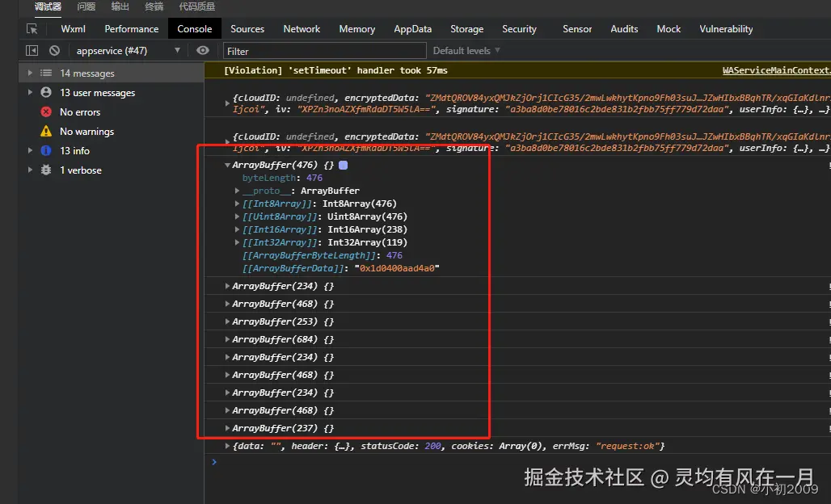Open the Sensor tab
The image size is (831, 504).
click(x=577, y=29)
